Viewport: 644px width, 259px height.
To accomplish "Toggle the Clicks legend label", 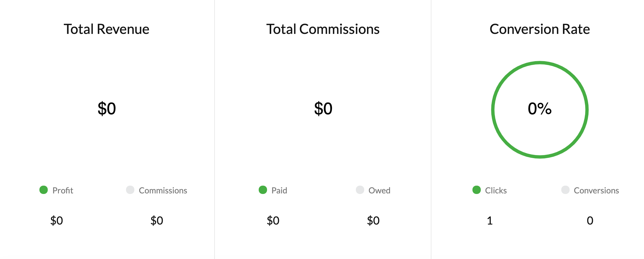I will tap(496, 190).
